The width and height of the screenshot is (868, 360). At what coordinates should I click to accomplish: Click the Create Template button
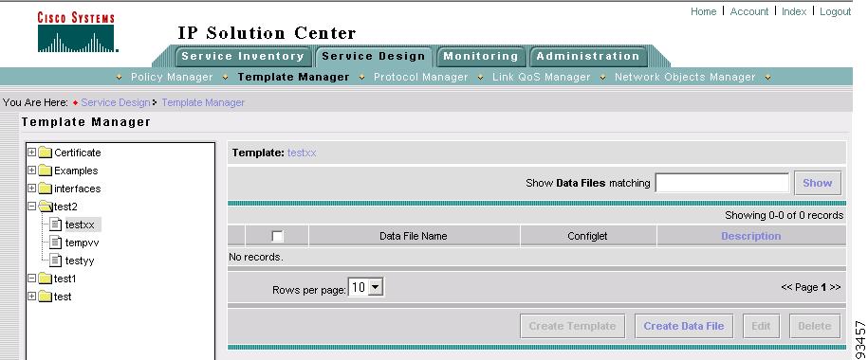[x=572, y=326]
